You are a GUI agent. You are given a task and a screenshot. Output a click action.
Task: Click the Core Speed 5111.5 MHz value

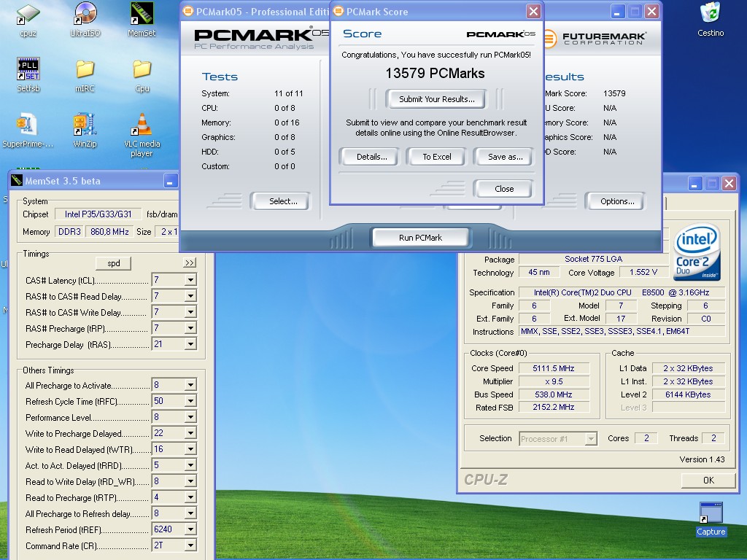[554, 368]
